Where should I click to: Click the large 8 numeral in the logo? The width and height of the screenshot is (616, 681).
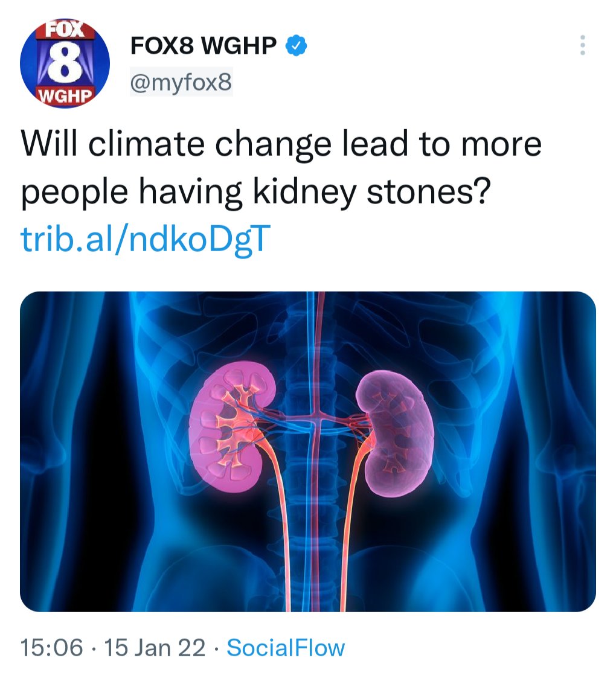(65, 63)
